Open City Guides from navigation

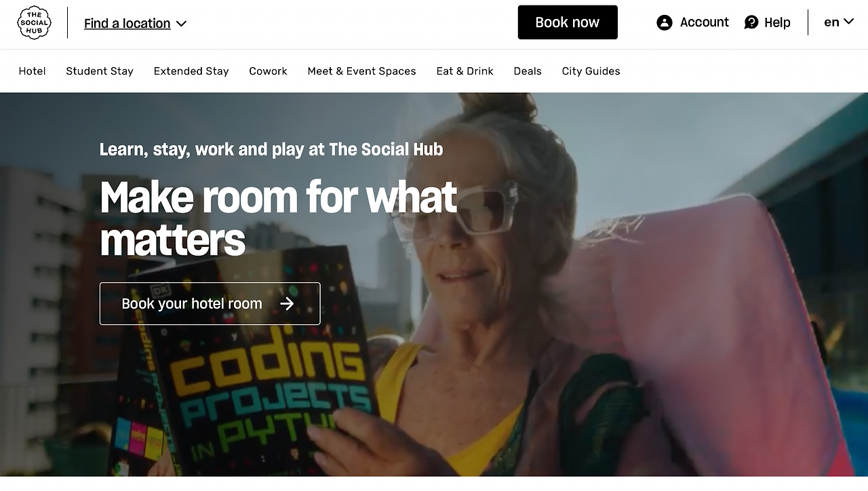591,71
